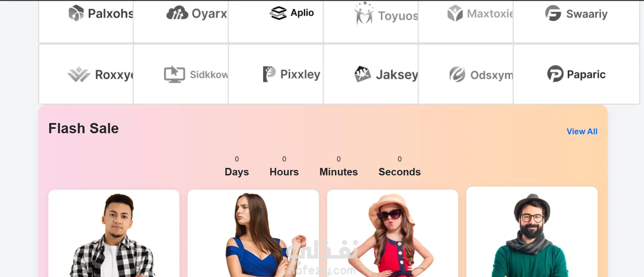Click the Seconds countdown label
This screenshot has width=644, height=277.
[399, 172]
